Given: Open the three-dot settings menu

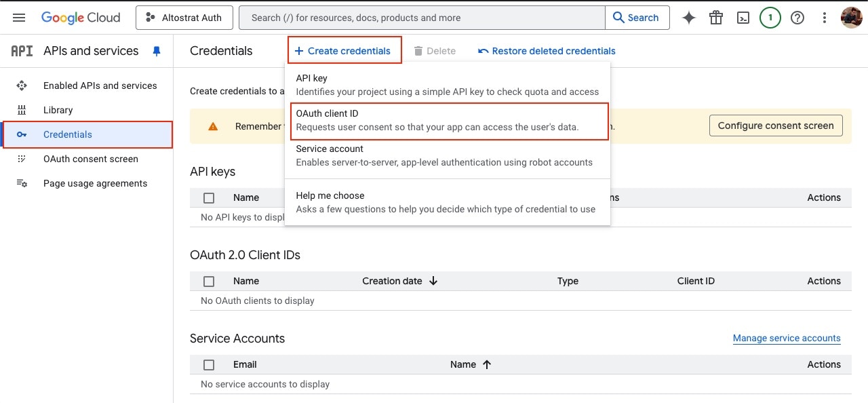Looking at the screenshot, I should pyautogui.click(x=825, y=18).
